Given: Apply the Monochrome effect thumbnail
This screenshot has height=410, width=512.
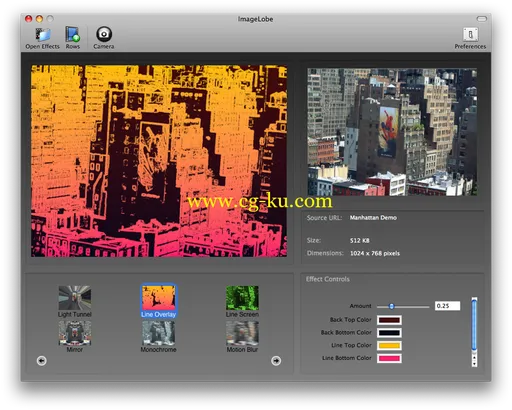Looking at the screenshot, I should coord(159,333).
